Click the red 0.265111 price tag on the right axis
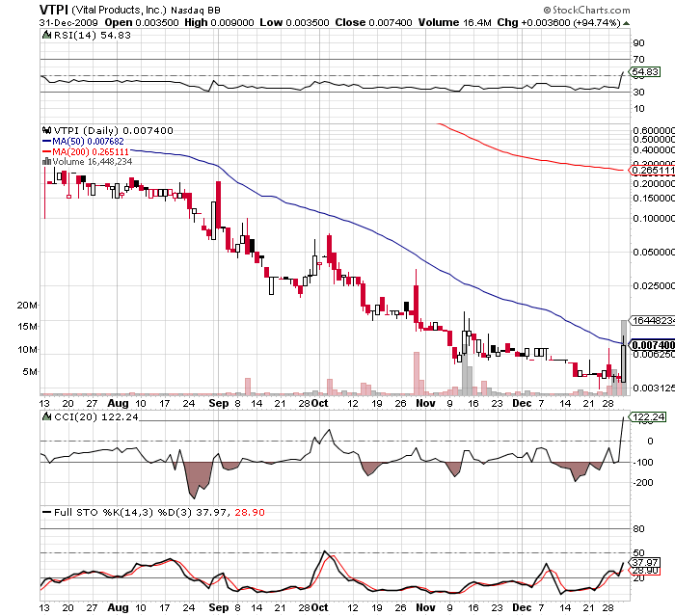This screenshot has width=675, height=616. tap(652, 171)
